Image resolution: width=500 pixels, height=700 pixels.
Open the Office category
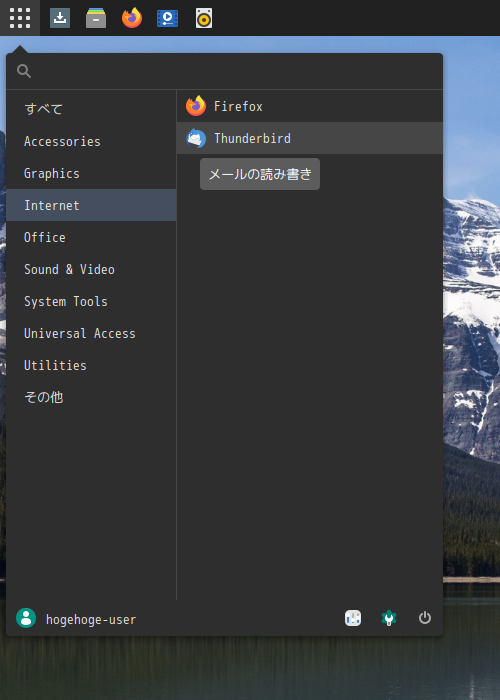click(x=91, y=237)
